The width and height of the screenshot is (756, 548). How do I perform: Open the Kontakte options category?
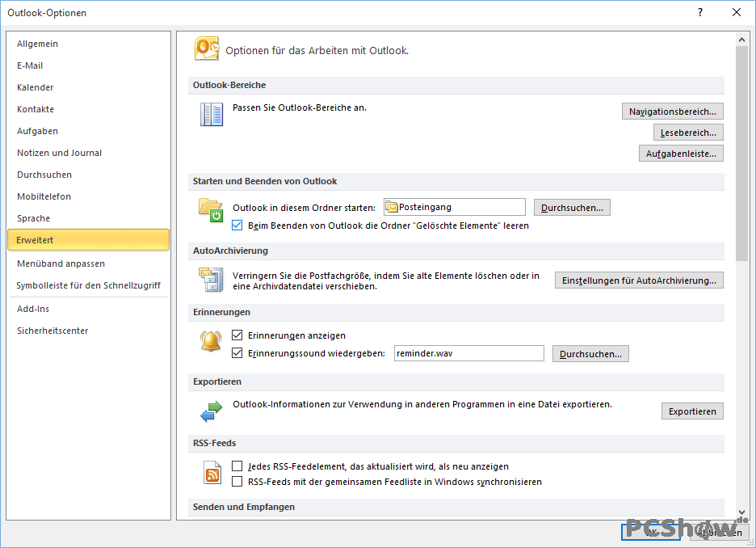[89, 109]
